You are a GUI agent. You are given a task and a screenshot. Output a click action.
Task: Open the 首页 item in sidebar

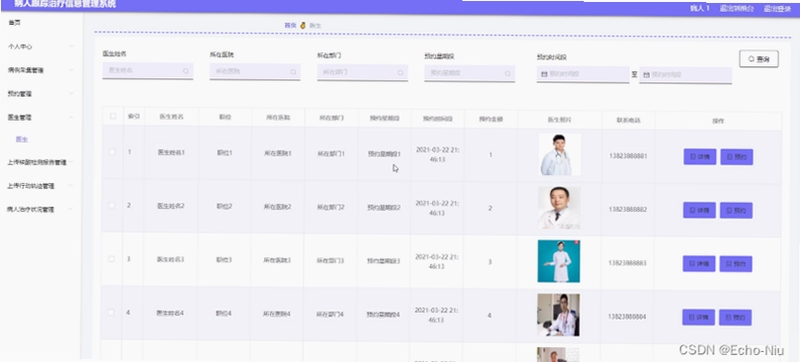pyautogui.click(x=14, y=23)
